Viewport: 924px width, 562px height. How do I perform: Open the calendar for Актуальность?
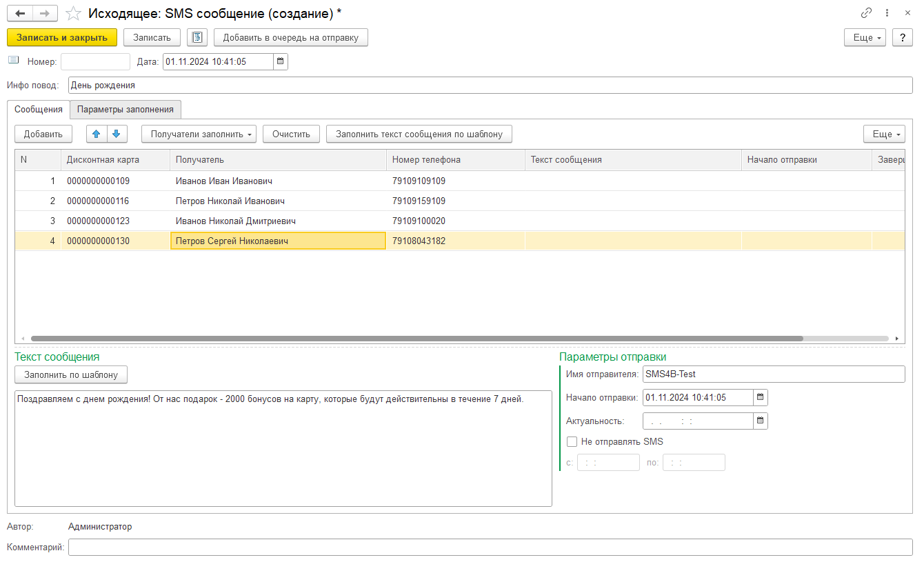tap(760, 421)
